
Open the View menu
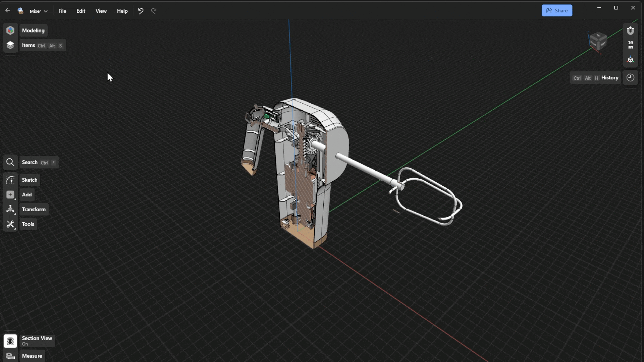[101, 11]
